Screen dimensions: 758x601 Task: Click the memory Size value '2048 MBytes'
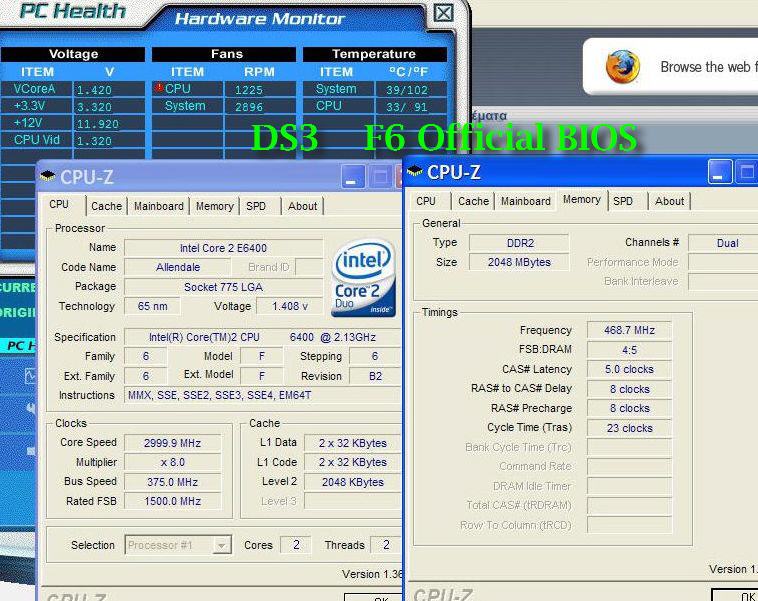(520, 262)
